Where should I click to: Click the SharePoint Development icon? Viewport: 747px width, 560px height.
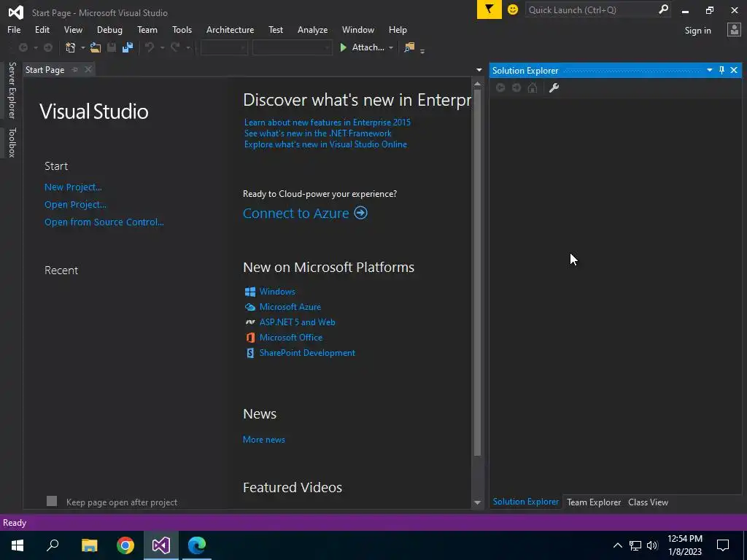pos(249,353)
